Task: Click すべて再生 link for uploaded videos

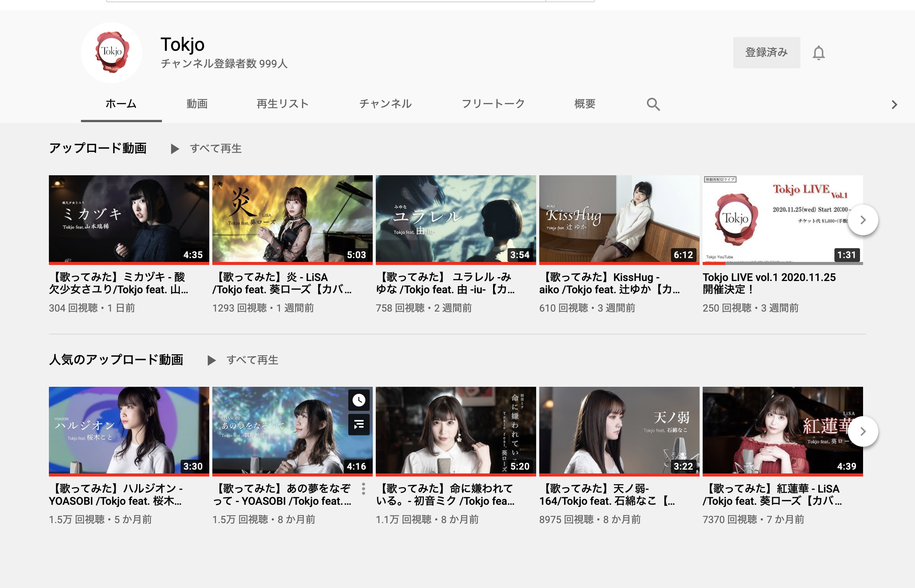Action: coord(216,149)
